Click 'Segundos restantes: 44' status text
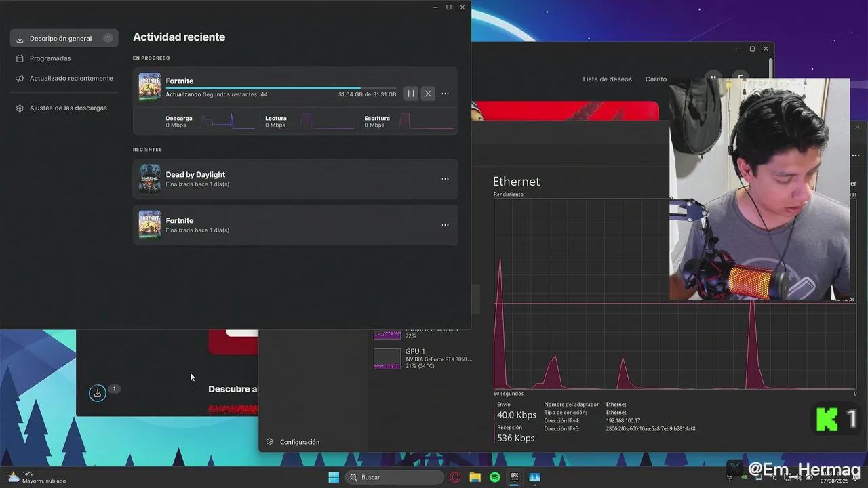 coord(235,94)
